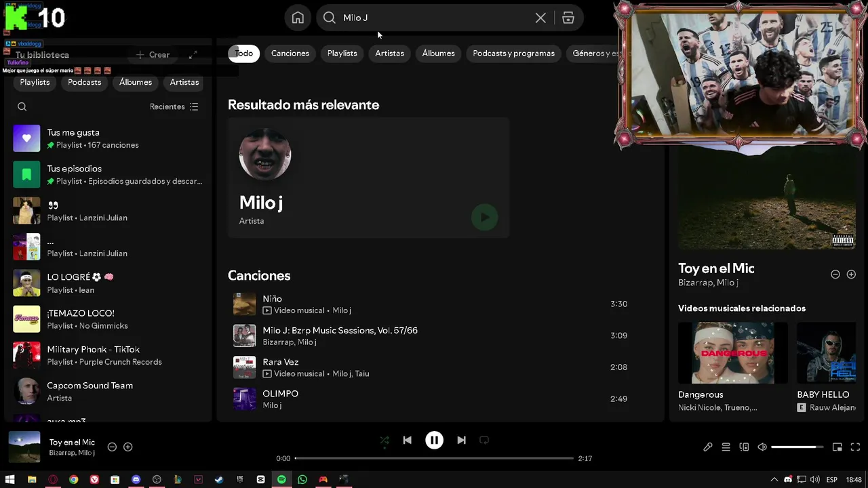Show only Playlists in Tu biblioteca
The height and width of the screenshot is (488, 868).
(35, 82)
